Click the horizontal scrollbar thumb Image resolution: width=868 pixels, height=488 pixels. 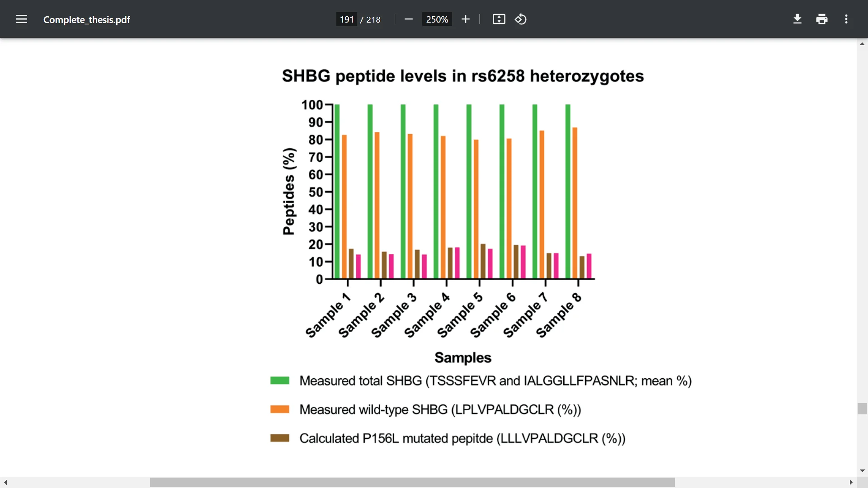[x=412, y=483]
